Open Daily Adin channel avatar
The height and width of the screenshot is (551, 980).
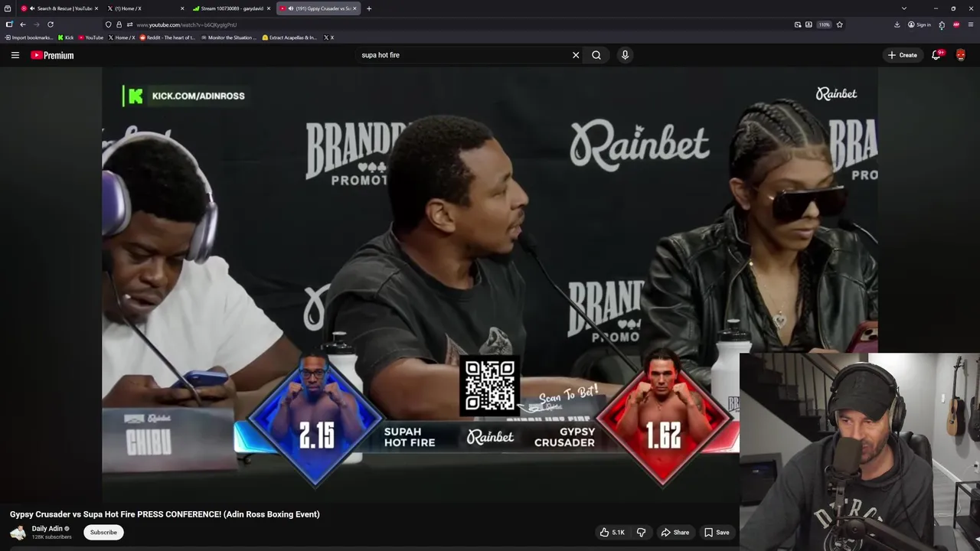click(x=18, y=533)
